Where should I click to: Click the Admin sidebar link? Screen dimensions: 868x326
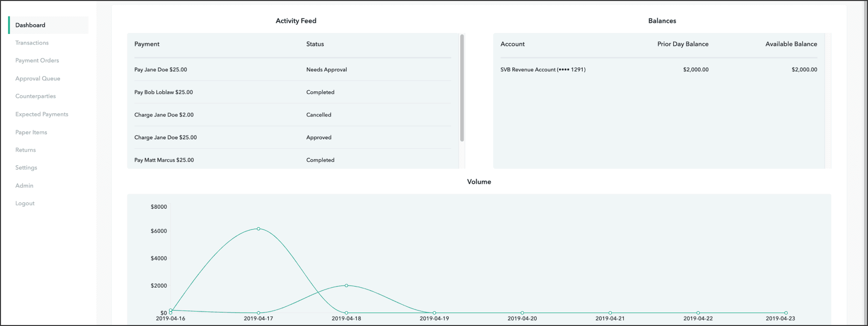(24, 186)
